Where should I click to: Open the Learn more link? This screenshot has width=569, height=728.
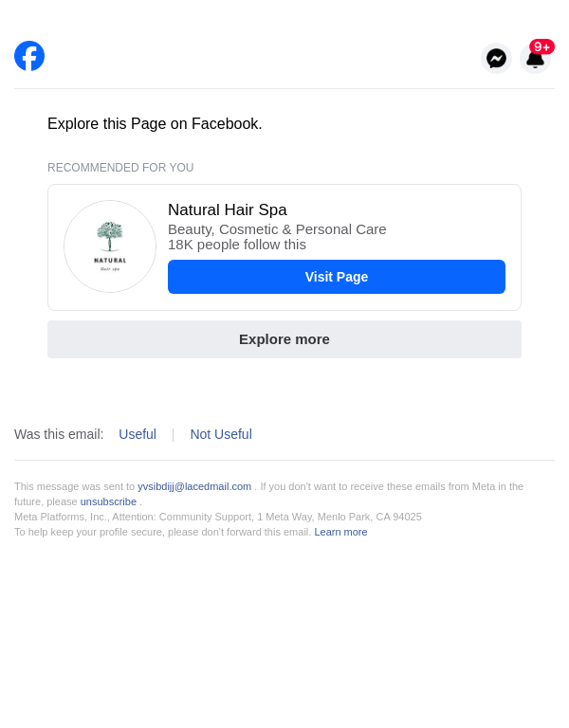click(340, 532)
